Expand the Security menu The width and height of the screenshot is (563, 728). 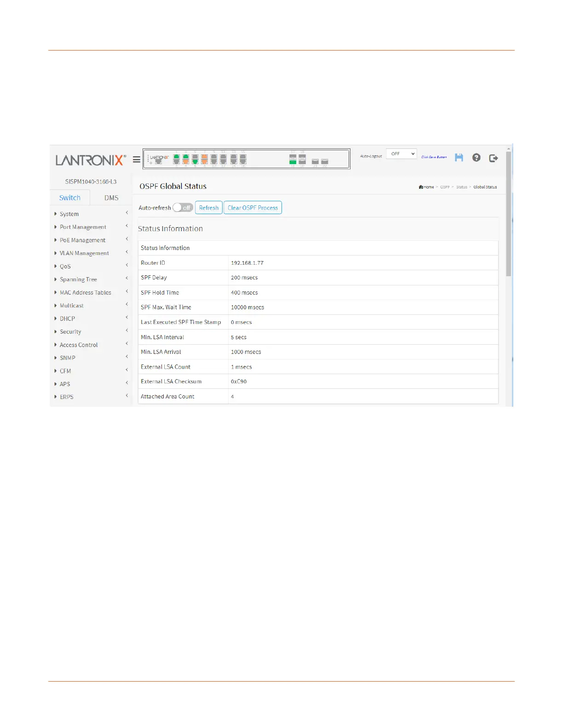[x=91, y=332]
